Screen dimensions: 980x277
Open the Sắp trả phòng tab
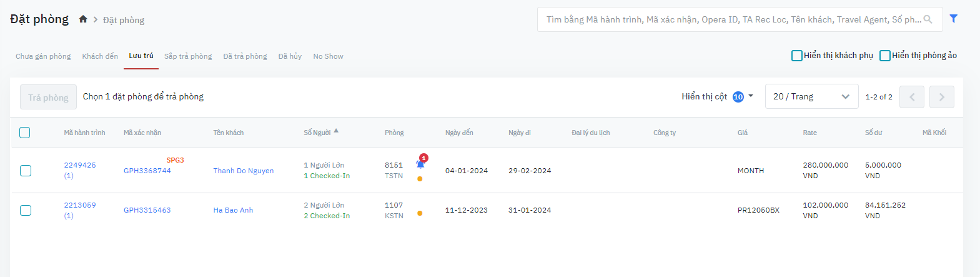[188, 56]
